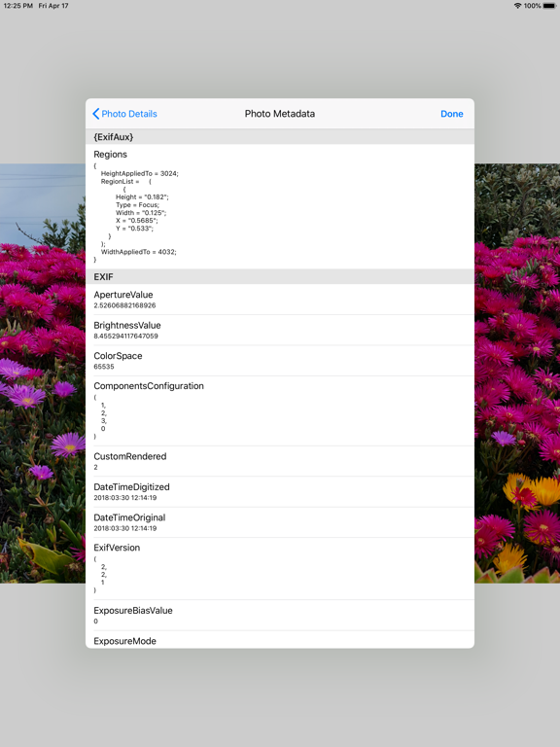Select the ExposureMode row
Screen dimensions: 560x747
(280, 639)
